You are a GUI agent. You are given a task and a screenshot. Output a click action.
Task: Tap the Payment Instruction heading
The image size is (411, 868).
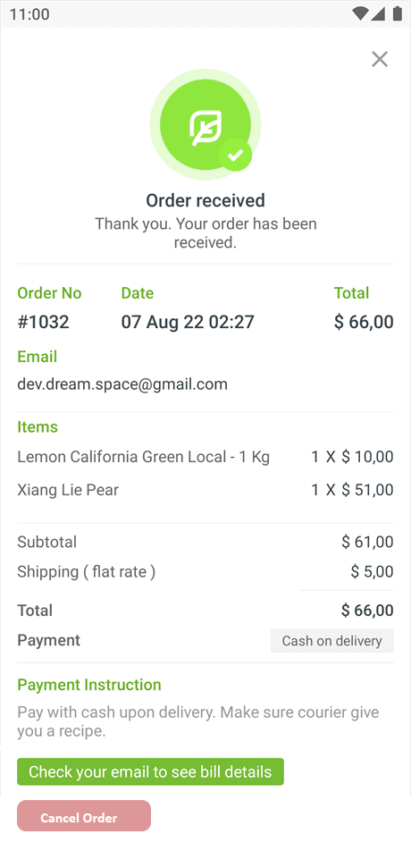coord(89,685)
